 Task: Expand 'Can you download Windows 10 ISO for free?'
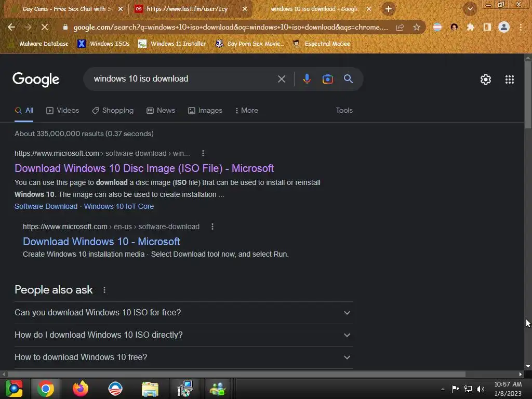click(x=183, y=312)
